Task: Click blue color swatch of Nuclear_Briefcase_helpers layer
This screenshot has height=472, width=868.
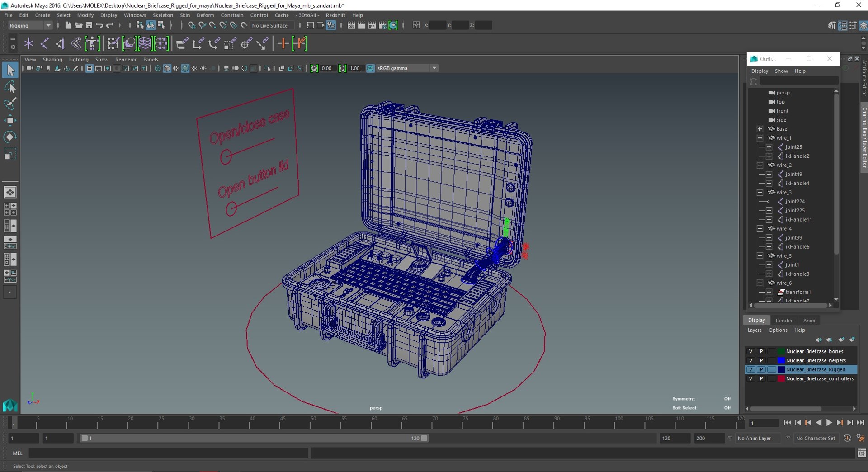Action: coord(781,360)
